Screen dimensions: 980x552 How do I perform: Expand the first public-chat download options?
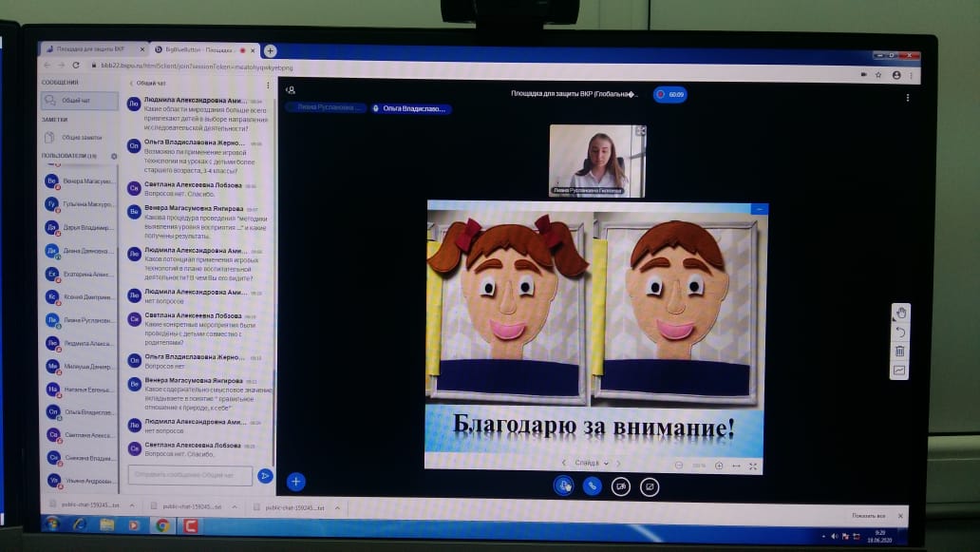click(127, 505)
